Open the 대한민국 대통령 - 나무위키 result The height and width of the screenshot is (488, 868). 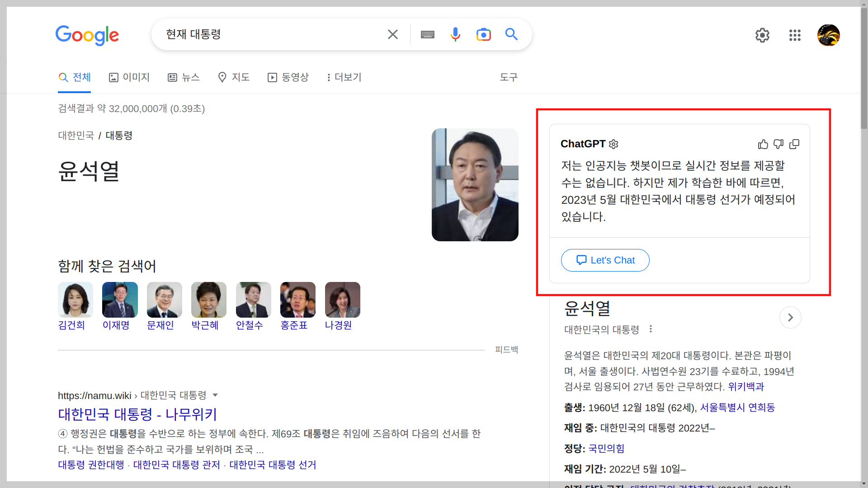(137, 414)
